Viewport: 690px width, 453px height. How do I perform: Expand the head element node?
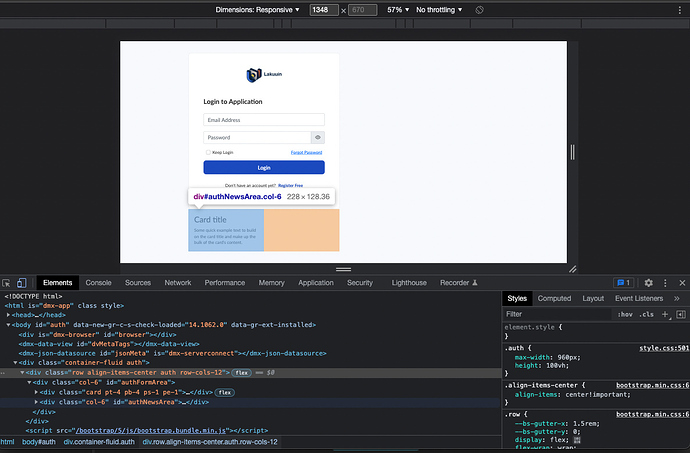click(8, 315)
